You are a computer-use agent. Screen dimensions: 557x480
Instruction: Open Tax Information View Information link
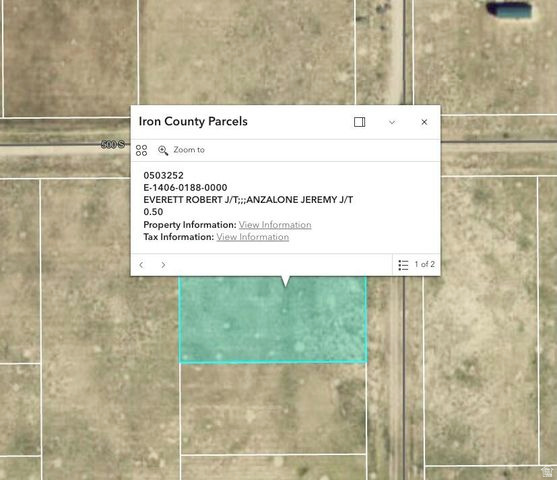[x=253, y=237]
